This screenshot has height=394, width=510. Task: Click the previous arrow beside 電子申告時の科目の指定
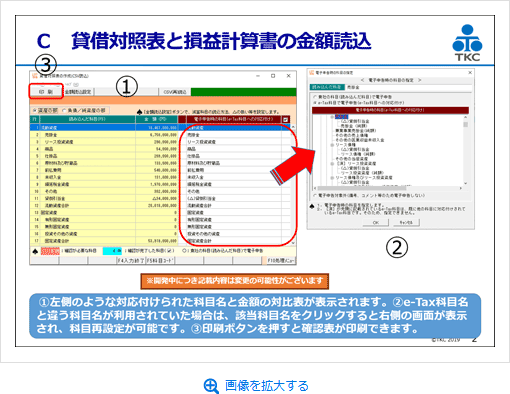pos(362,80)
